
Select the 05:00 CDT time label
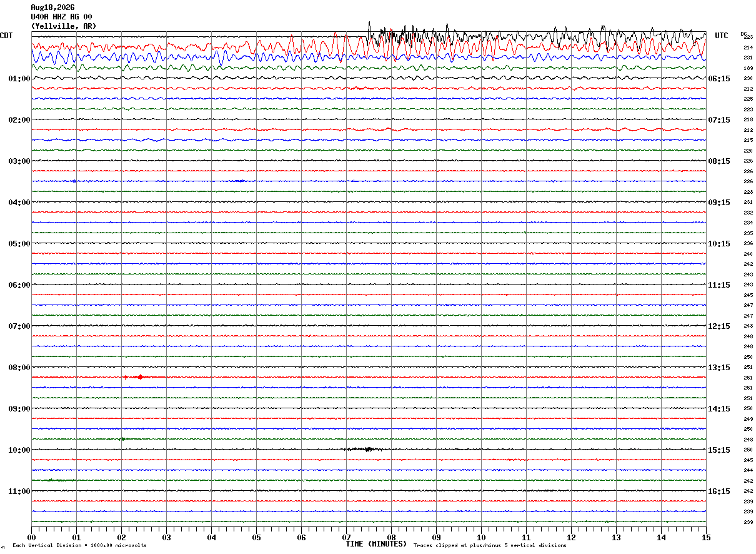pyautogui.click(x=19, y=244)
